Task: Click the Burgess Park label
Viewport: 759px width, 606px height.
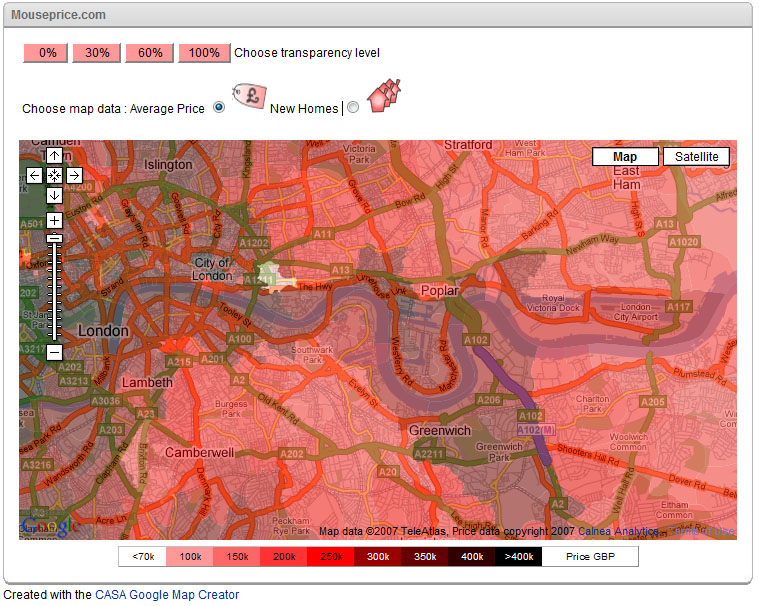Action: click(231, 409)
